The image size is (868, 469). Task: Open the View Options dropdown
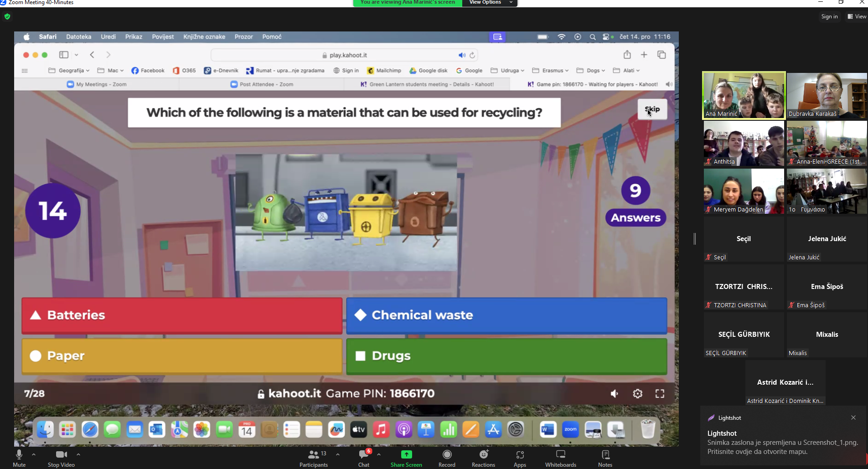(x=490, y=3)
